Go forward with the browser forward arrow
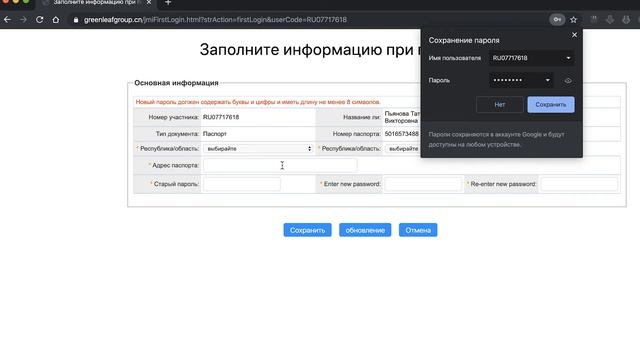640x360 pixels. [23, 20]
